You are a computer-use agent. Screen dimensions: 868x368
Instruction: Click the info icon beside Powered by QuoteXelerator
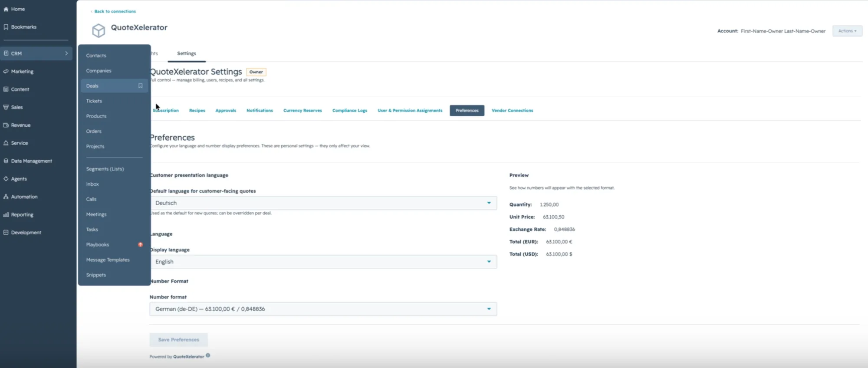(208, 355)
